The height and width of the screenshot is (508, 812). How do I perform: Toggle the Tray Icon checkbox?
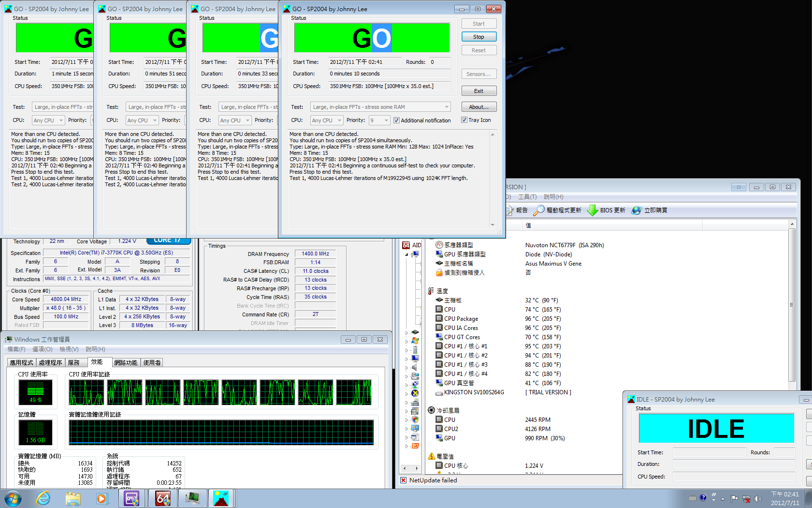(464, 120)
